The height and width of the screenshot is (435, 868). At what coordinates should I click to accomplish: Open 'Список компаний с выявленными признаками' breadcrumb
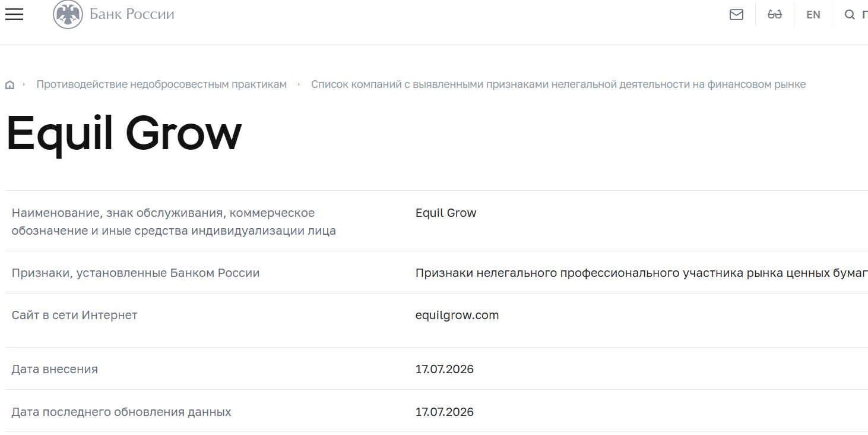point(558,84)
